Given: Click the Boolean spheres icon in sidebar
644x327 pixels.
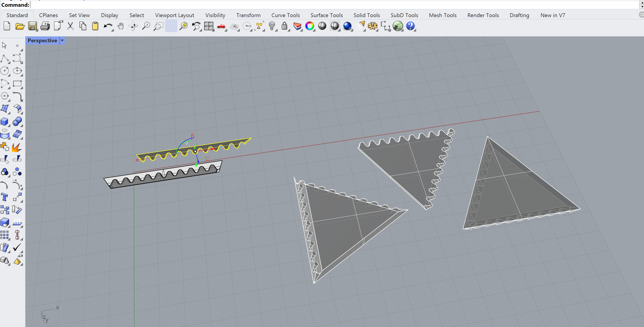Looking at the screenshot, I should [17, 122].
